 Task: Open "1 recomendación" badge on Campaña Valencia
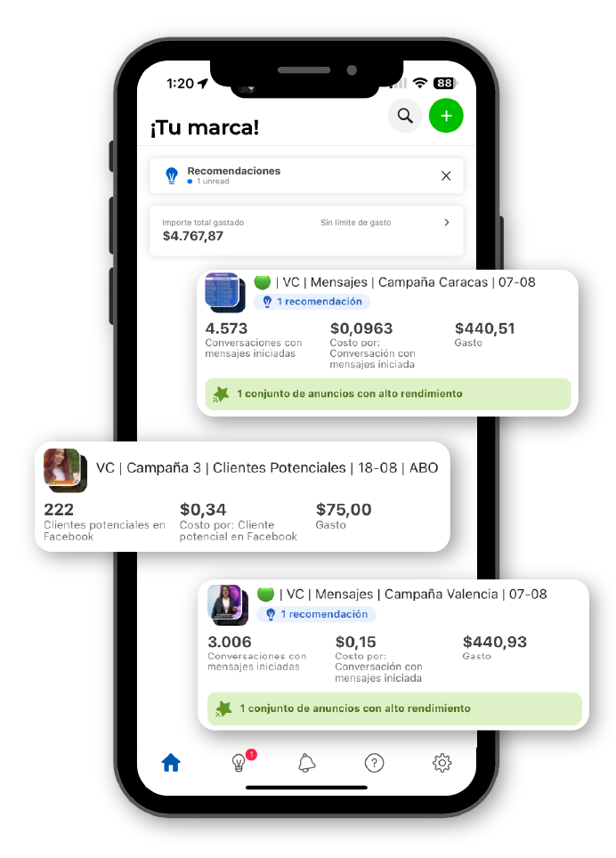point(316,614)
